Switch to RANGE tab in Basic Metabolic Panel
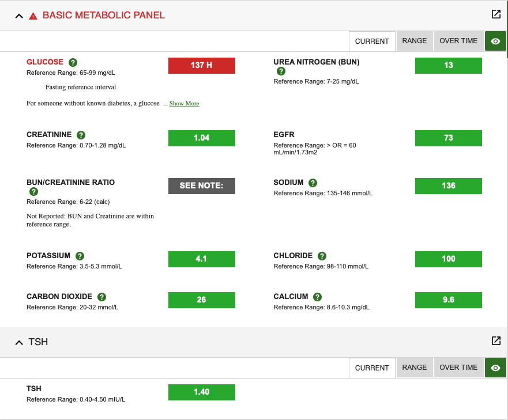This screenshot has height=420, width=508. 415,41
